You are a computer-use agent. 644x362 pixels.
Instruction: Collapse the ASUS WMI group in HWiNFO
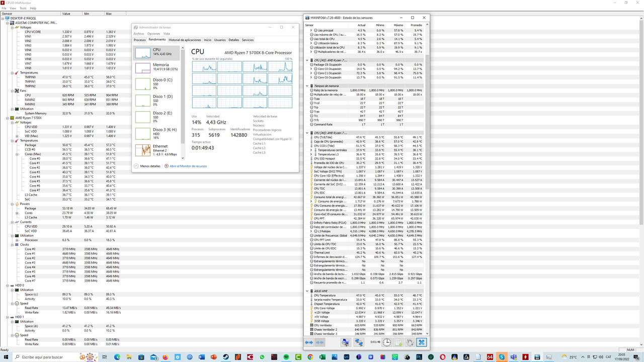[x=307, y=291]
